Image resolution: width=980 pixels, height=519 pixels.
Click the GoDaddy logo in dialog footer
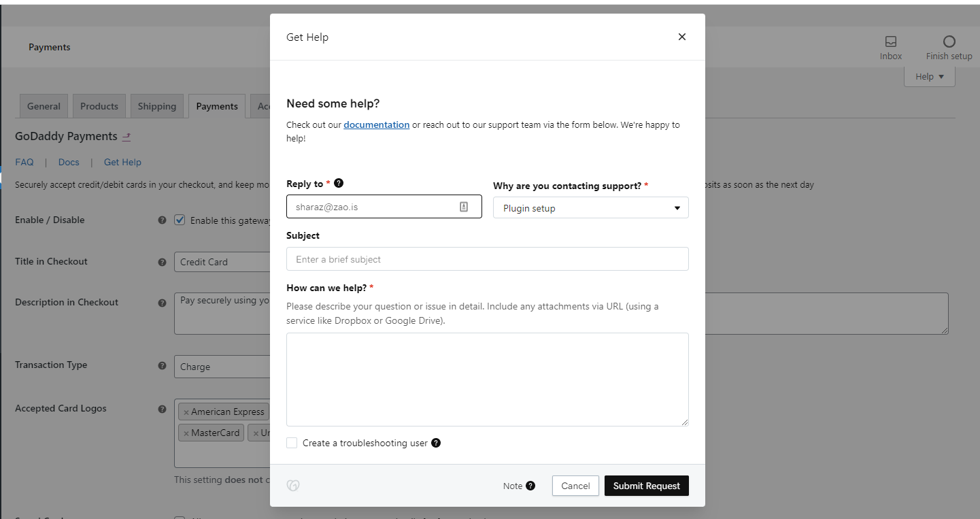[293, 486]
